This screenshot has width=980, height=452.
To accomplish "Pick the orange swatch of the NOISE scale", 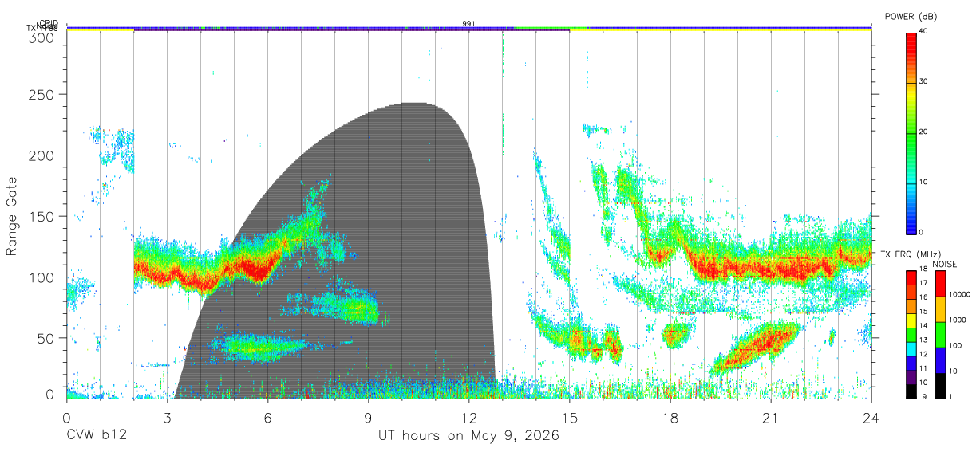I will click(939, 309).
